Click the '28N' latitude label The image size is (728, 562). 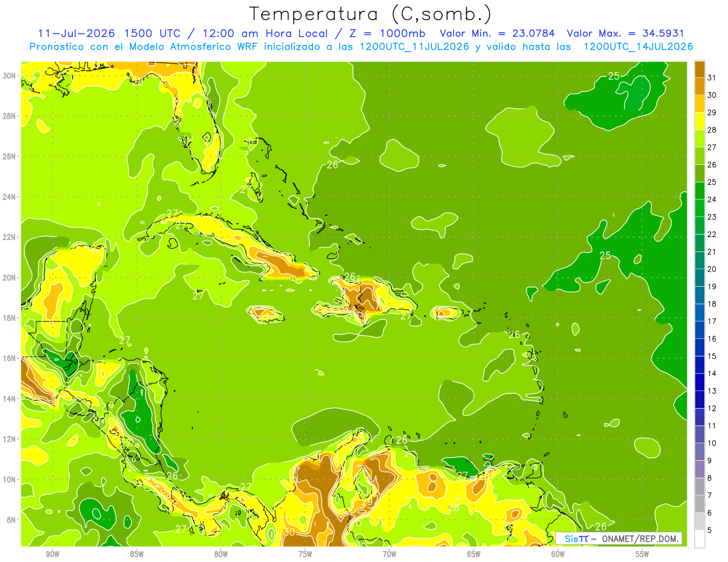(x=9, y=116)
